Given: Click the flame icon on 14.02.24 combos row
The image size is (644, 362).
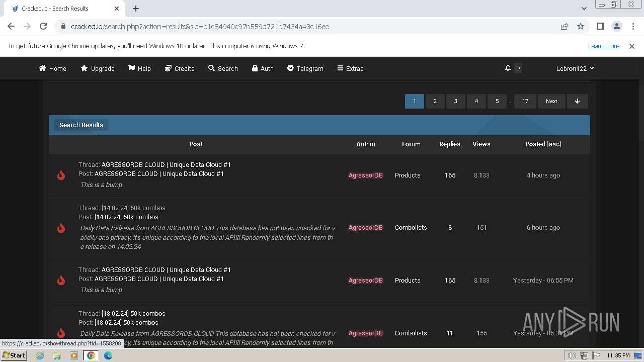Looking at the screenshot, I should pos(61,228).
